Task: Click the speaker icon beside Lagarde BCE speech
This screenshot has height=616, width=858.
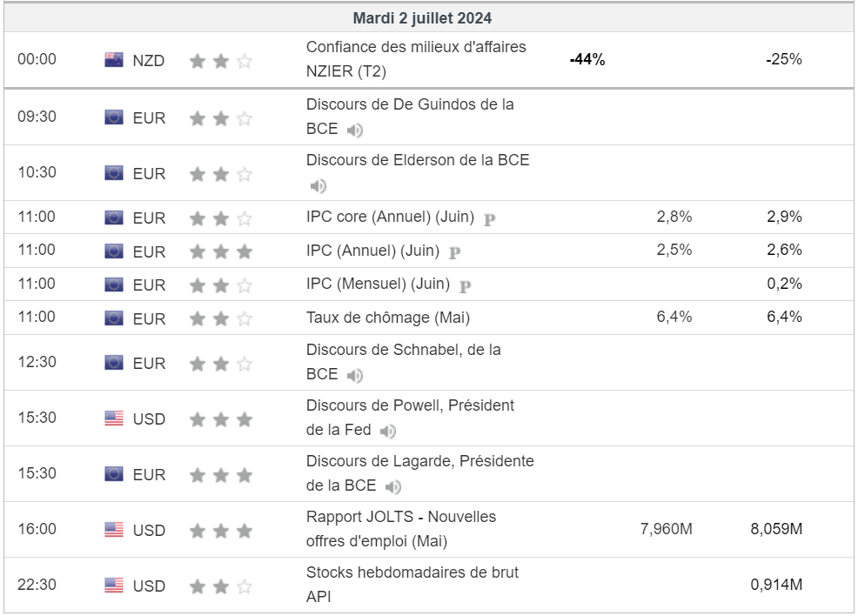Action: tap(392, 487)
